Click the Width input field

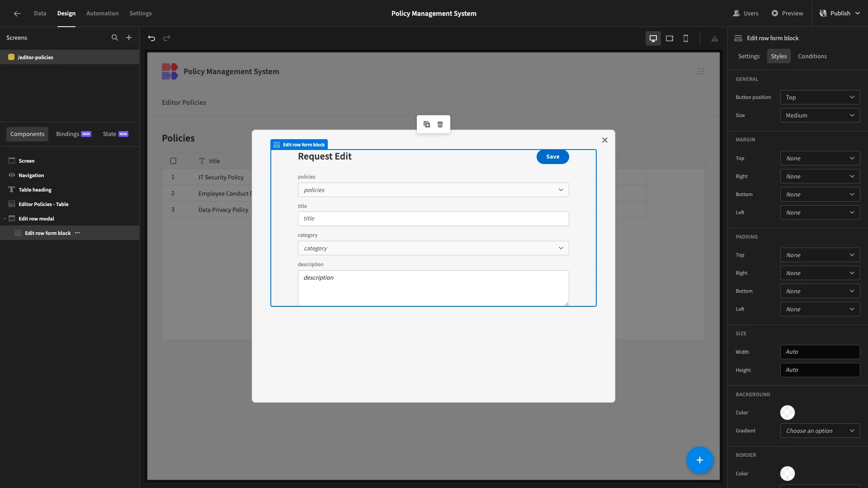click(820, 352)
